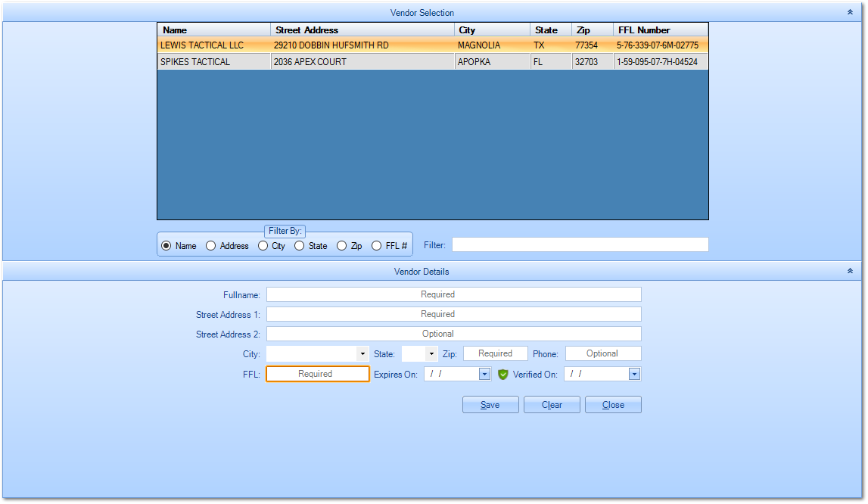Select the State filter radio button

click(x=300, y=245)
